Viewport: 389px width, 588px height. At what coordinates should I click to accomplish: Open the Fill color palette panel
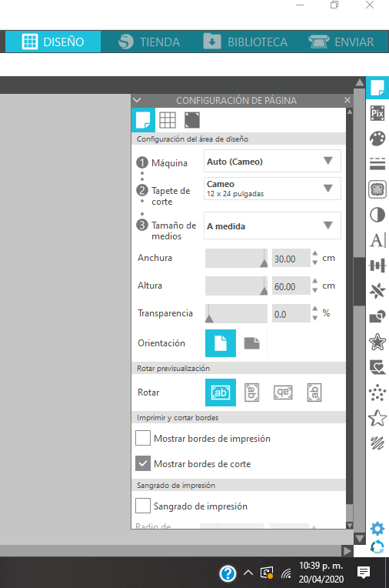point(377,139)
